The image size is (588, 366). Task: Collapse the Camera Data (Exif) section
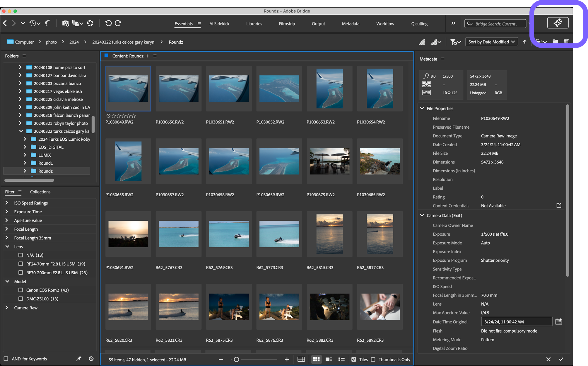point(422,215)
